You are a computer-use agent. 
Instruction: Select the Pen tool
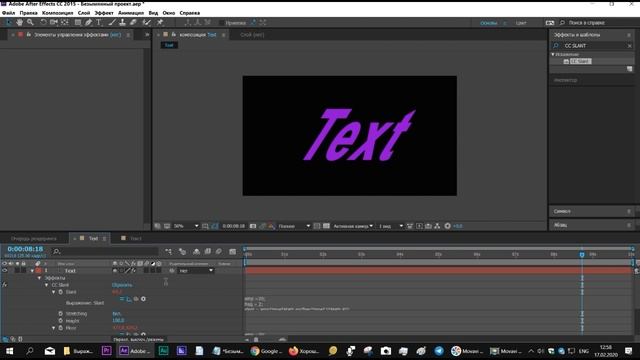click(x=88, y=22)
